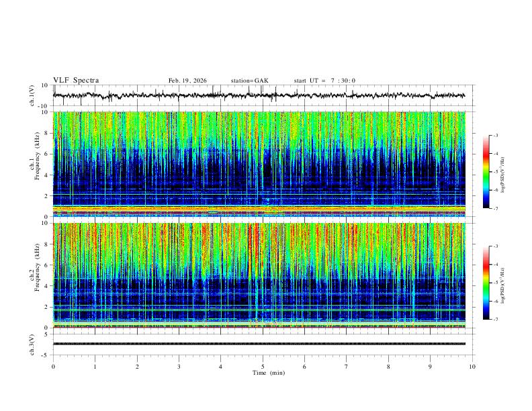Select the date "Feb. 19, 2026"
Viewport: 532px width, 411px height.
pos(187,81)
